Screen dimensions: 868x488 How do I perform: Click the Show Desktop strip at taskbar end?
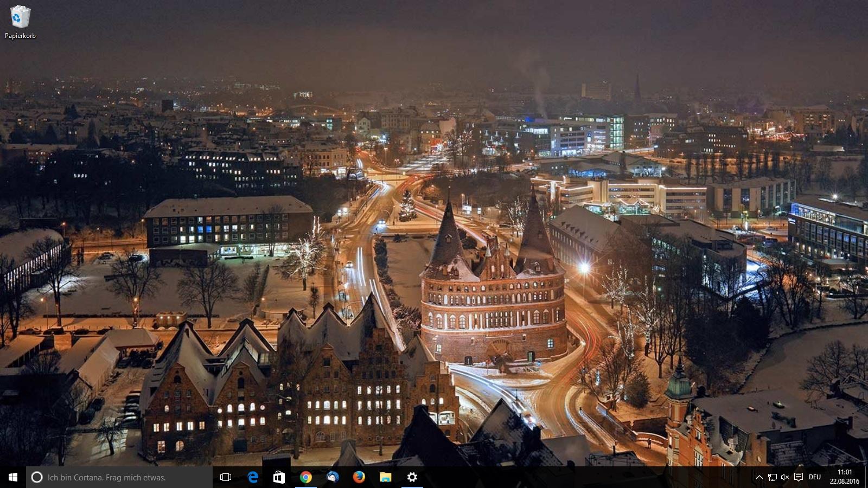pos(866,477)
